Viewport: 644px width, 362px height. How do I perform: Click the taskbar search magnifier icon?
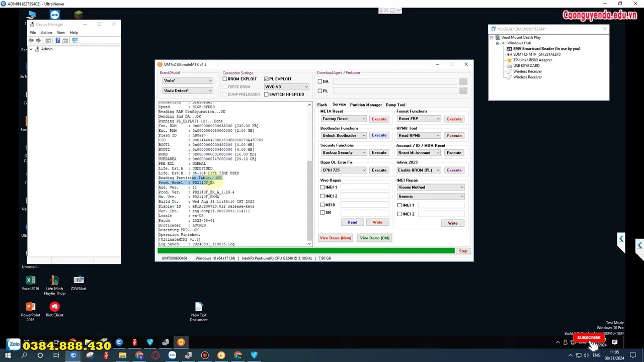(24, 355)
